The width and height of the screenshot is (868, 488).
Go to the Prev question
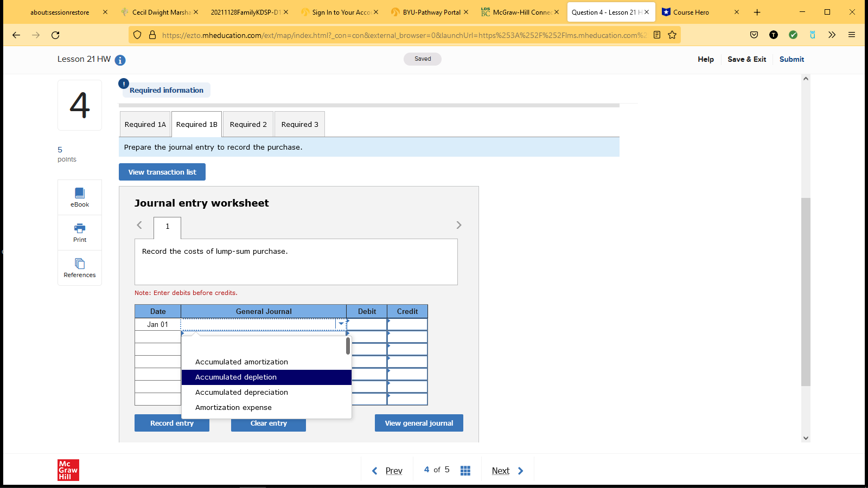coord(387,471)
